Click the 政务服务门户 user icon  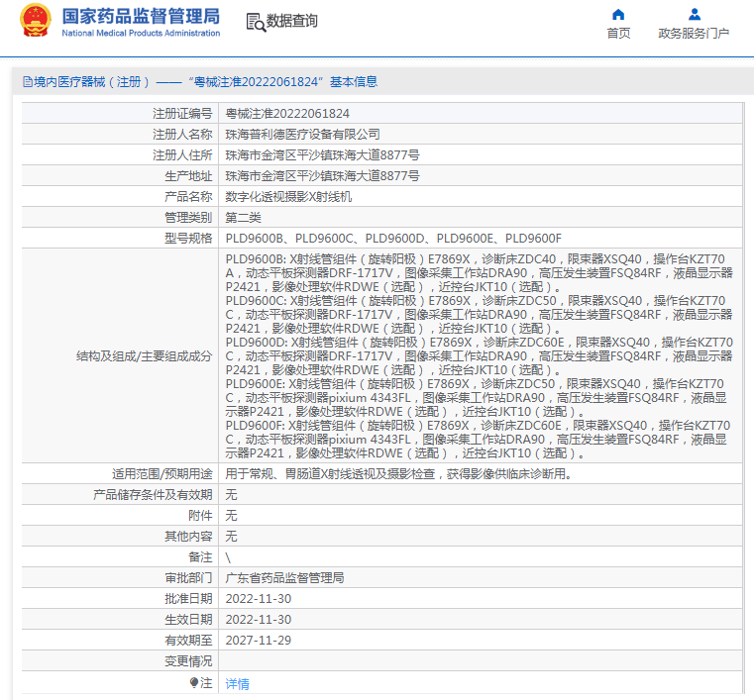click(694, 15)
